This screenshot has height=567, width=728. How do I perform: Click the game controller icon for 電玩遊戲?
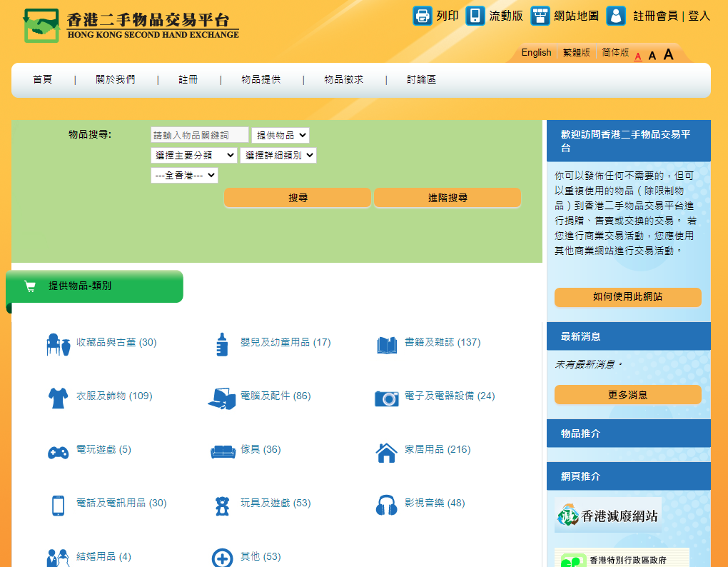click(58, 451)
